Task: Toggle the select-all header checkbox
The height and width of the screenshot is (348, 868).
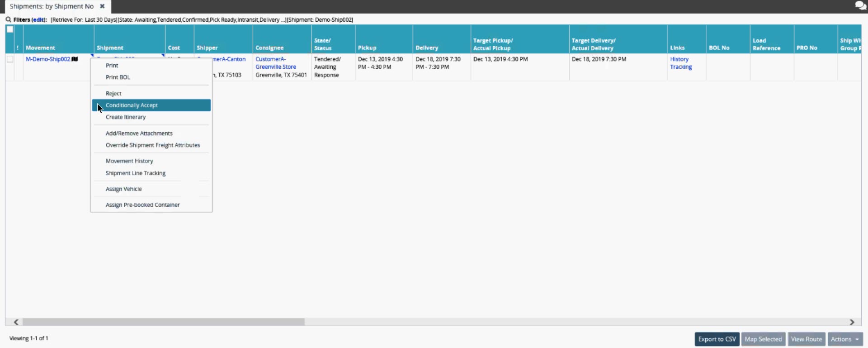Action: pyautogui.click(x=10, y=29)
